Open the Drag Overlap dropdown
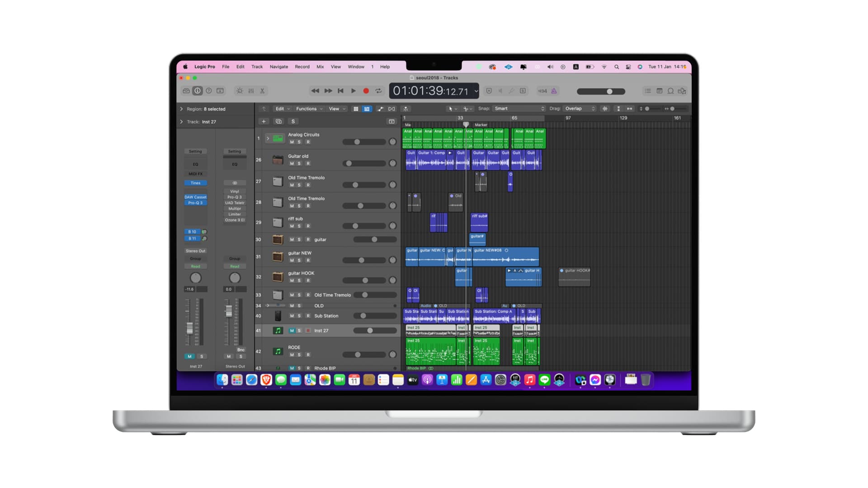868x488 pixels. (x=580, y=109)
